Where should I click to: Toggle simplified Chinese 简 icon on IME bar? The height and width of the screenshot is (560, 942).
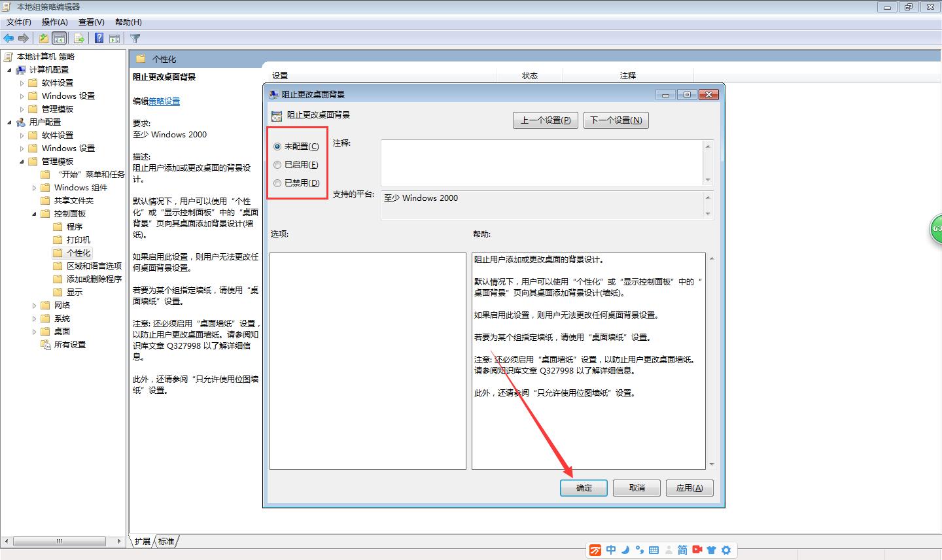(682, 550)
